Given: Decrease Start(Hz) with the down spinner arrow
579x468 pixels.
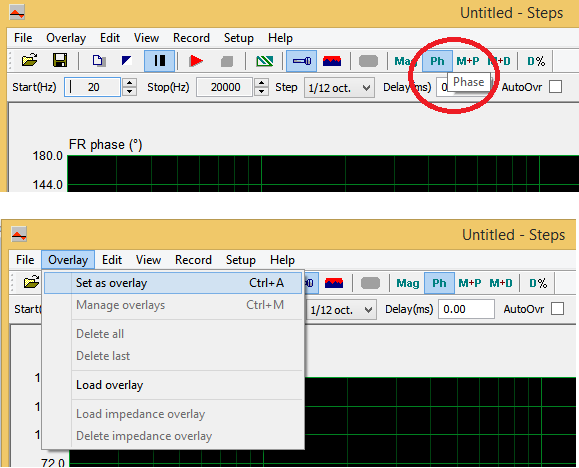Looking at the screenshot, I should pos(129,91).
